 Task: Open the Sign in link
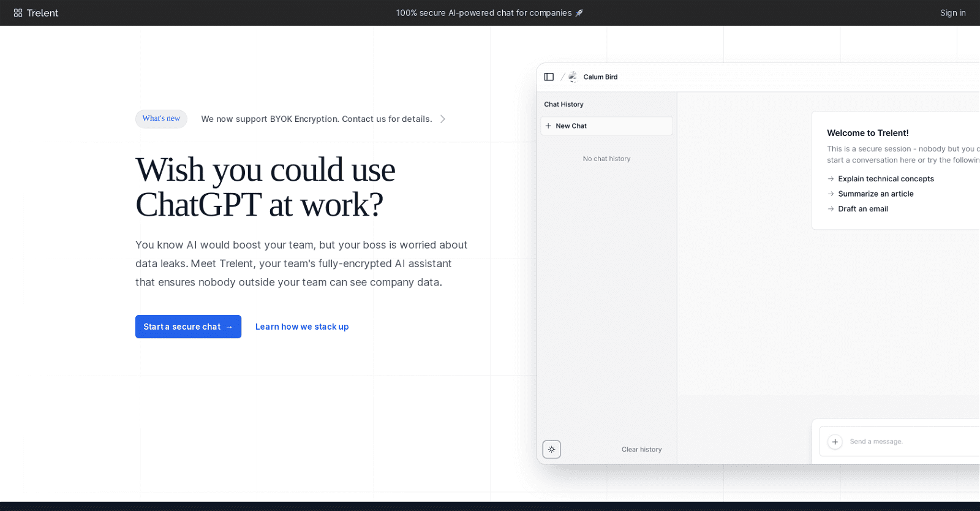953,13
